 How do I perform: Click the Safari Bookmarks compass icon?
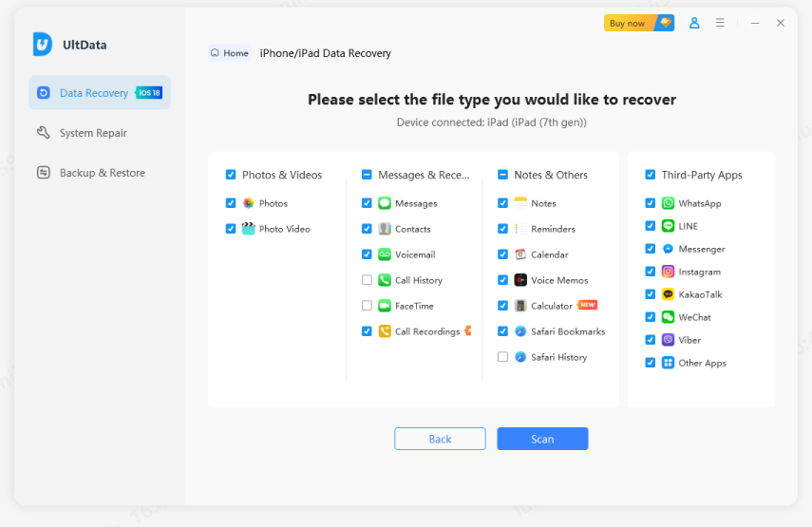520,331
